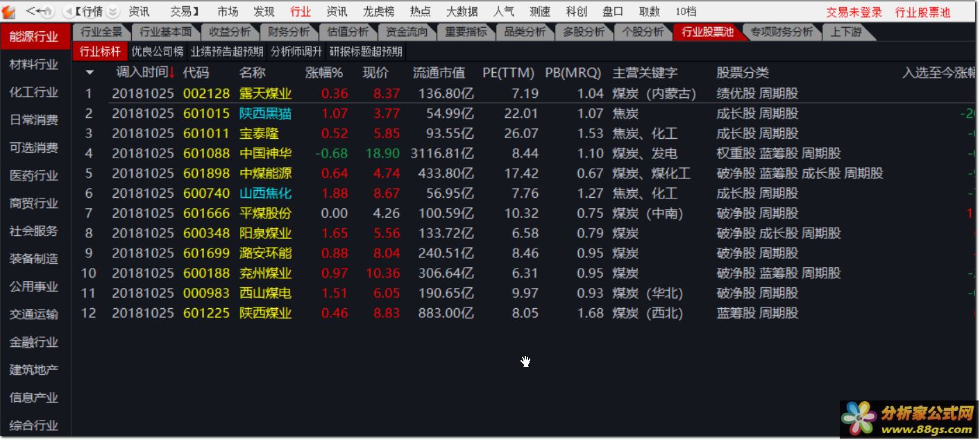
Task: Sort by the PE(TTM) column header
Action: coord(509,72)
